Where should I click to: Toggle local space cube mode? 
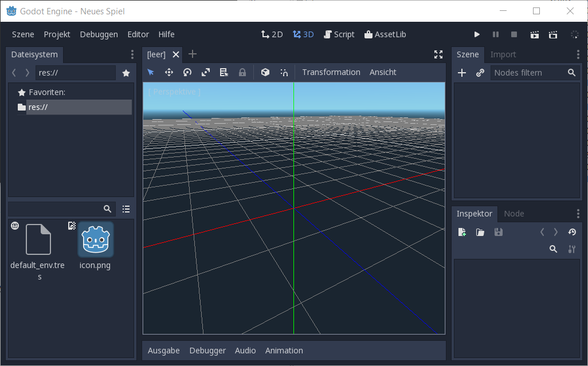265,72
